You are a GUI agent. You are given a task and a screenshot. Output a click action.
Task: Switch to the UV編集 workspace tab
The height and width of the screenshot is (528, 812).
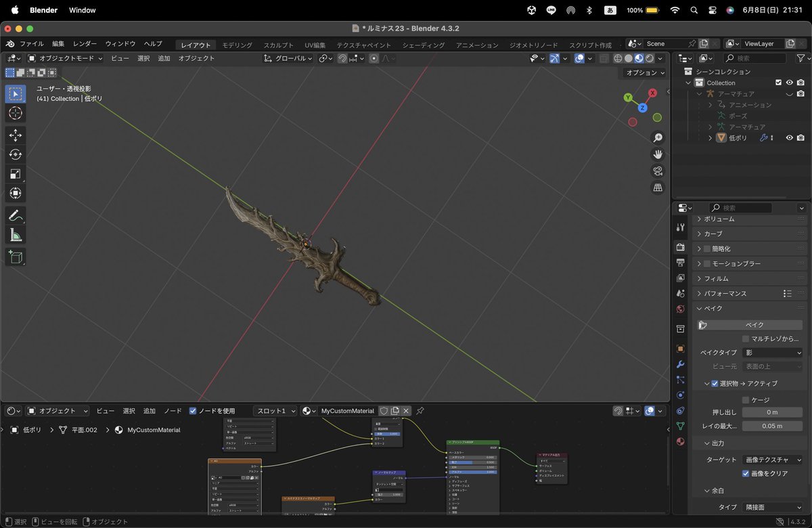315,45
